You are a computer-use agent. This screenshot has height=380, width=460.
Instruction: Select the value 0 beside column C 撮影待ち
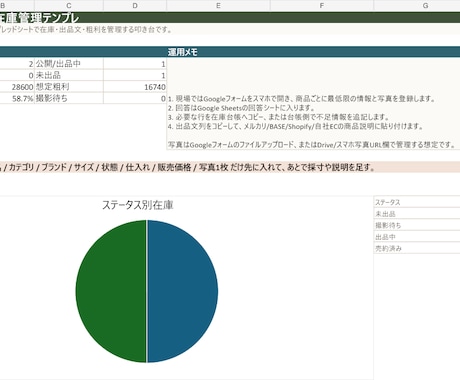(x=135, y=98)
